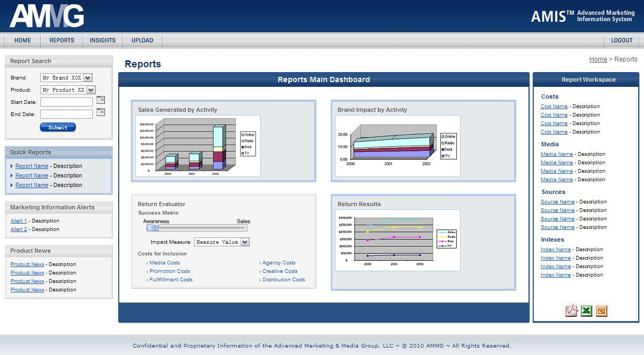This screenshot has height=355, width=644.
Task: Click the Start Date input field
Action: click(x=66, y=102)
